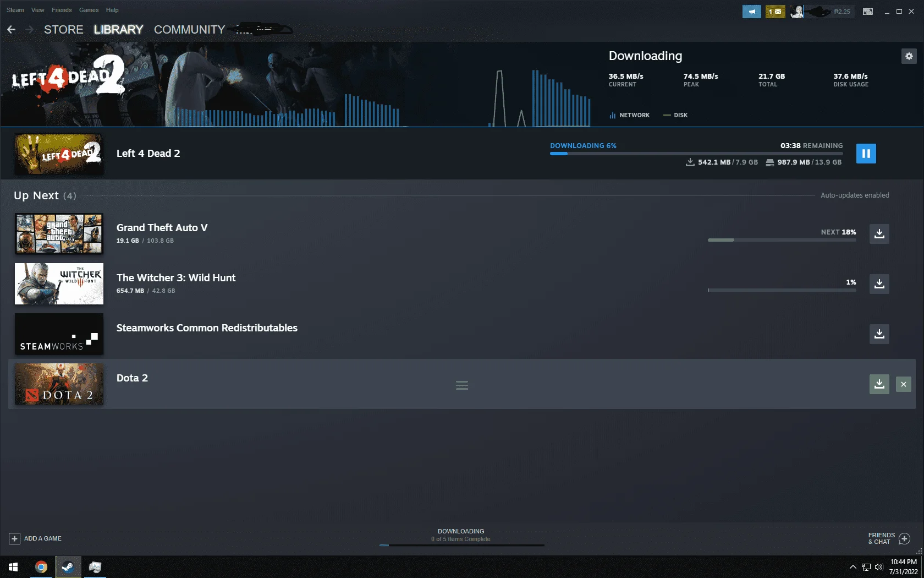Open Chrome from the taskbar

point(41,566)
